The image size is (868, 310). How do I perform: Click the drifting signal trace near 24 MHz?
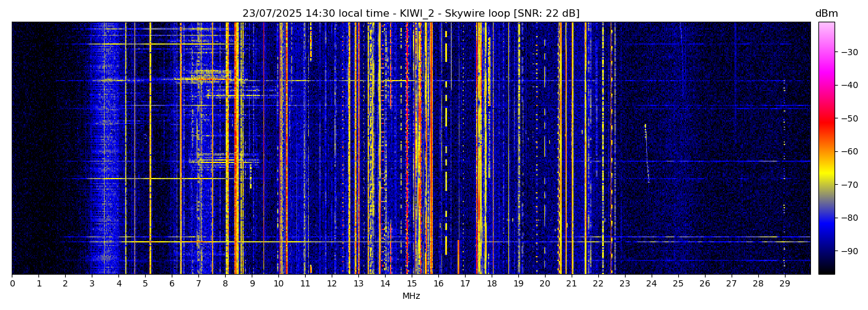pyautogui.click(x=647, y=152)
